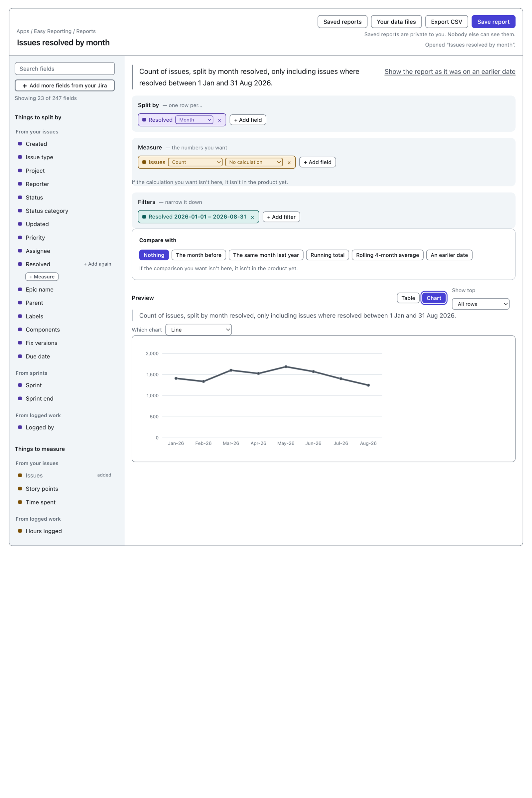The width and height of the screenshot is (532, 798).
Task: Remove the Issues measure chip with its x
Action: tap(289, 163)
